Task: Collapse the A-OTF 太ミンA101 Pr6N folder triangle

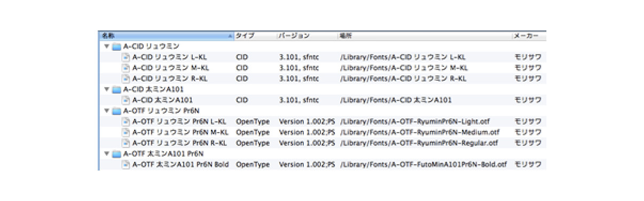Action: (x=107, y=154)
